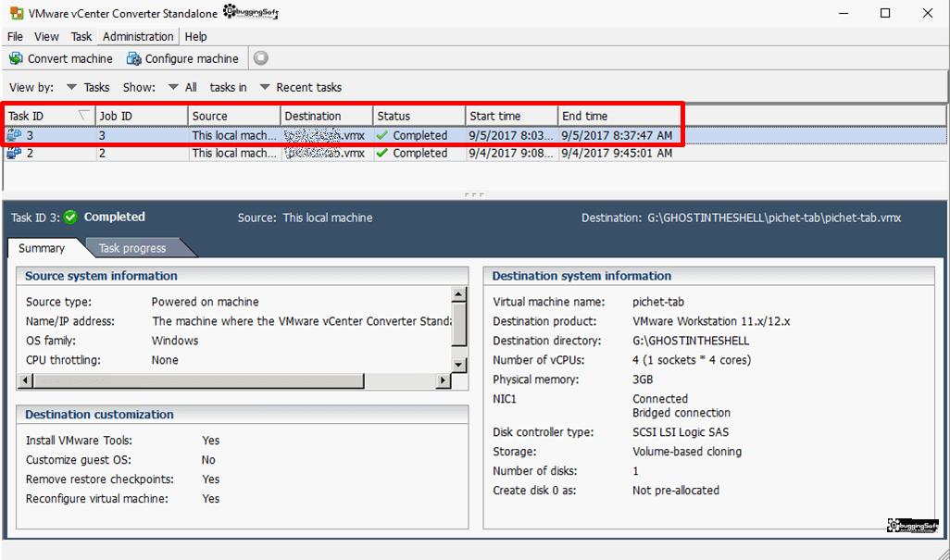Click the Completed status text in task 3 row
The image size is (950, 560).
[419, 136]
